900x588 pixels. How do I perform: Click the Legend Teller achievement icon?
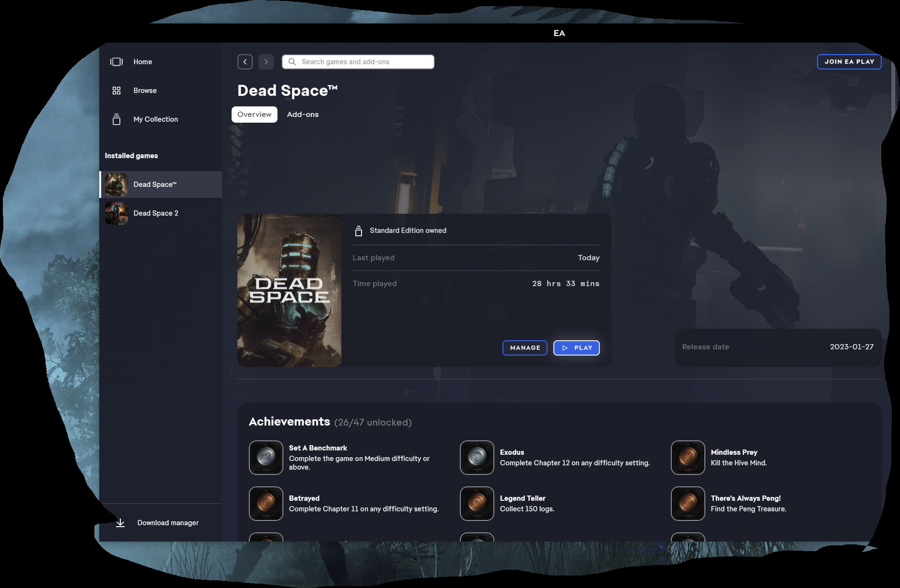(x=477, y=504)
